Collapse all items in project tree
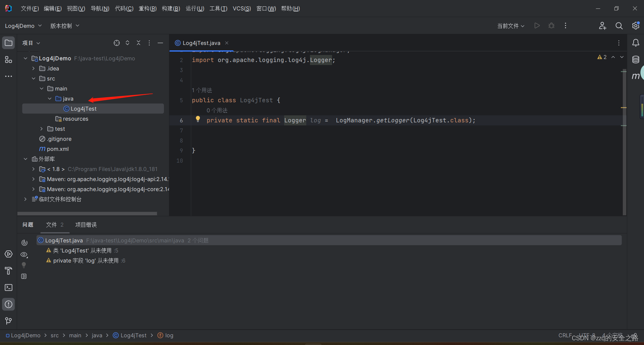Viewport: 644px width, 345px height. coord(139,43)
